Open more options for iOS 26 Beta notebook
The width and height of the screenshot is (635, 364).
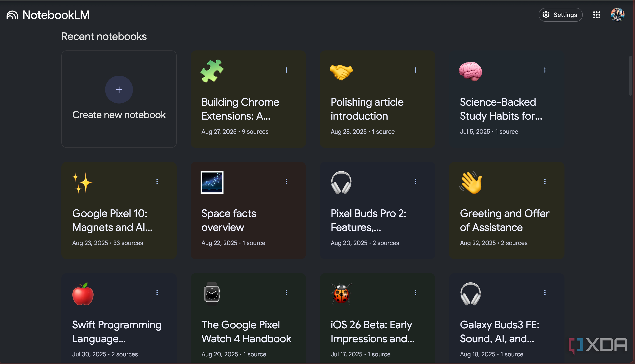pyautogui.click(x=416, y=292)
